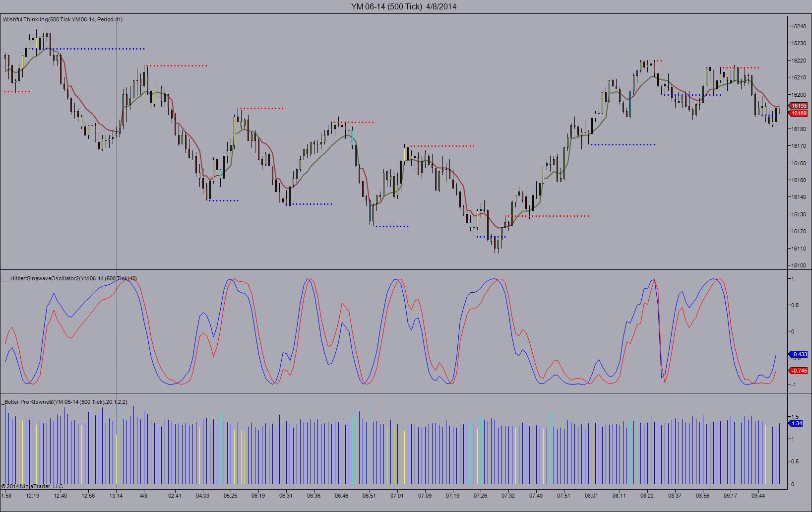Click the 09:17 time axis label

pos(730,495)
